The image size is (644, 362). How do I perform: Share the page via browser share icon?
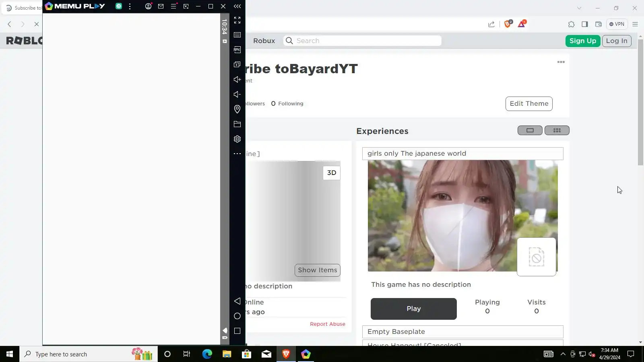(491, 24)
